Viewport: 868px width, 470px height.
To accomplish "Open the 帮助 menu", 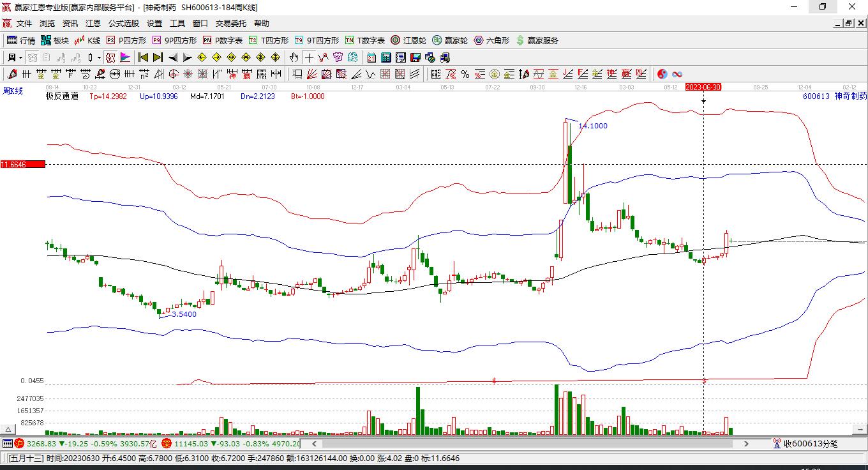I will (262, 24).
